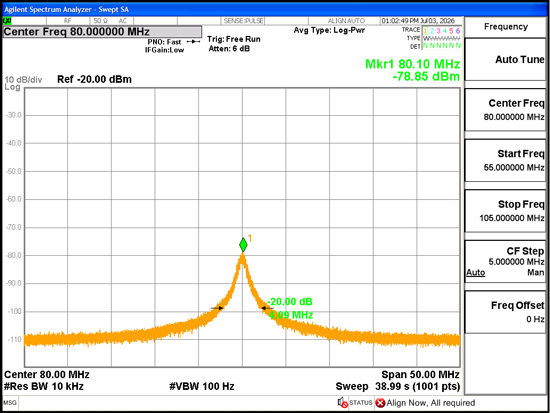Open the Freq Offset softkey
The image size is (550, 413).
pyautogui.click(x=505, y=312)
